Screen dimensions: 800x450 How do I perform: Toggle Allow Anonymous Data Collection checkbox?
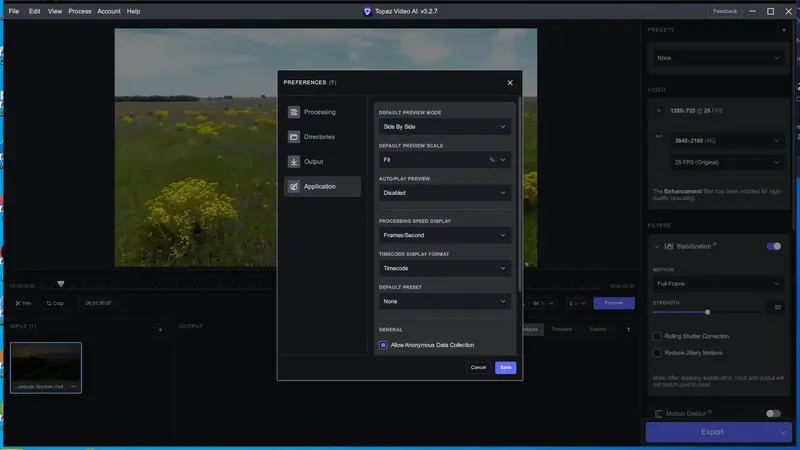(383, 345)
